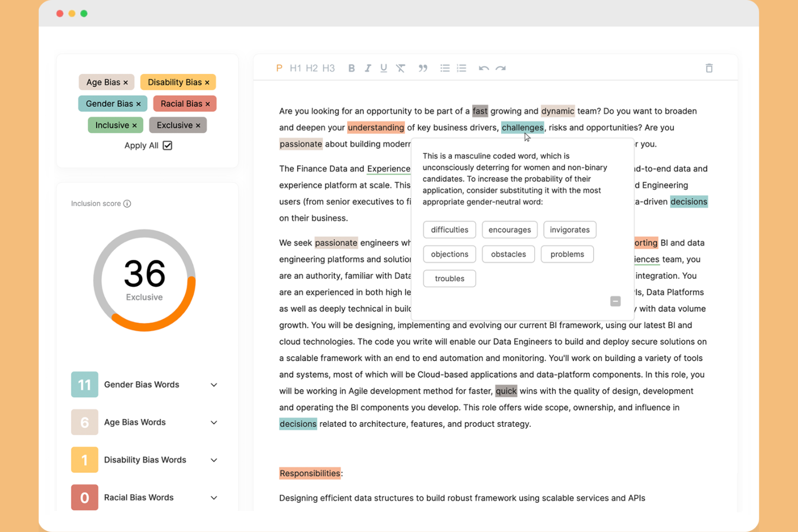
Task: Remove the Exclusive filter tag
Action: pos(198,126)
